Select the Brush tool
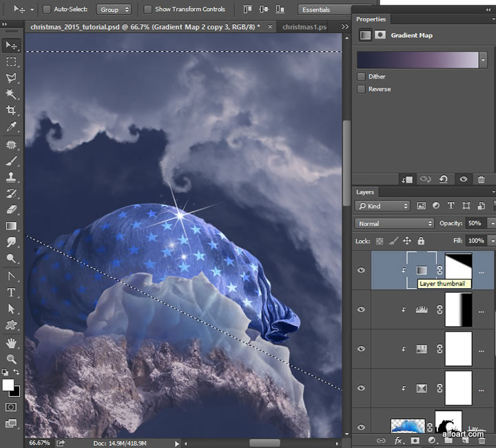The width and height of the screenshot is (496, 448). 11,161
